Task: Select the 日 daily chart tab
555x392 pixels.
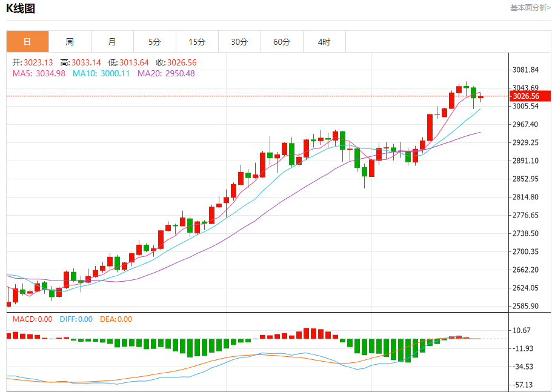Action: click(28, 42)
